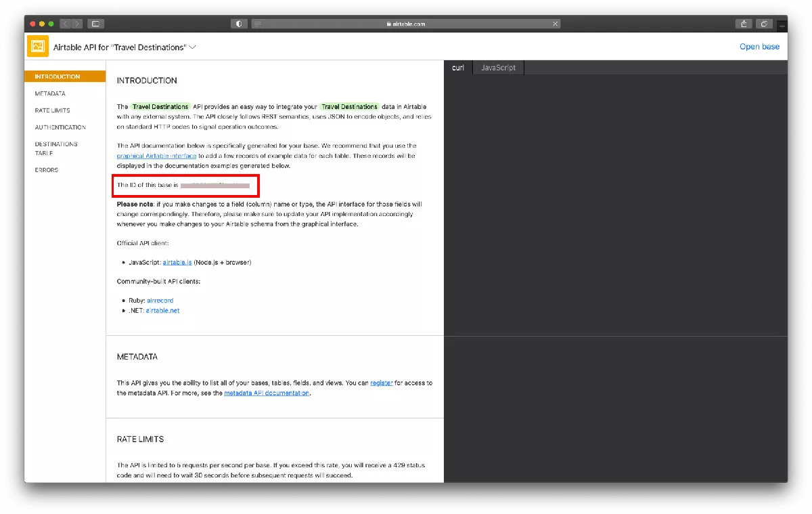Click the Reader view icon in address bar
The width and height of the screenshot is (812, 514).
[258, 24]
